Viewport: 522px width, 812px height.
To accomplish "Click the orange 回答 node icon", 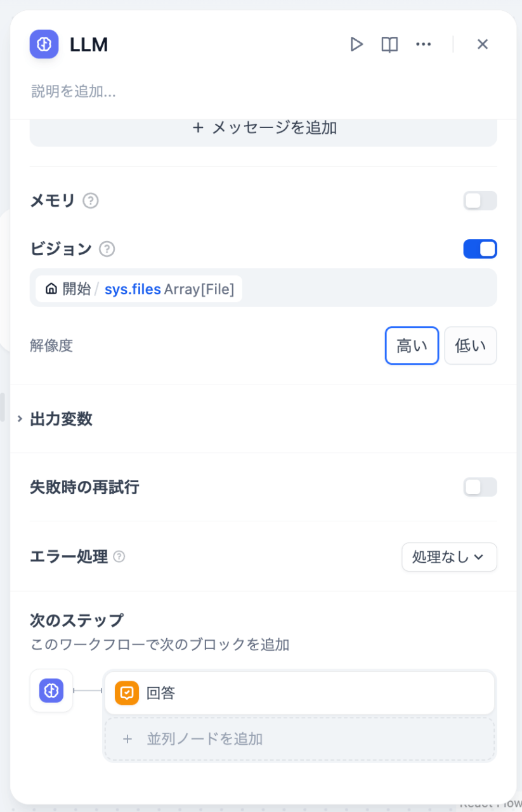I will pos(127,693).
